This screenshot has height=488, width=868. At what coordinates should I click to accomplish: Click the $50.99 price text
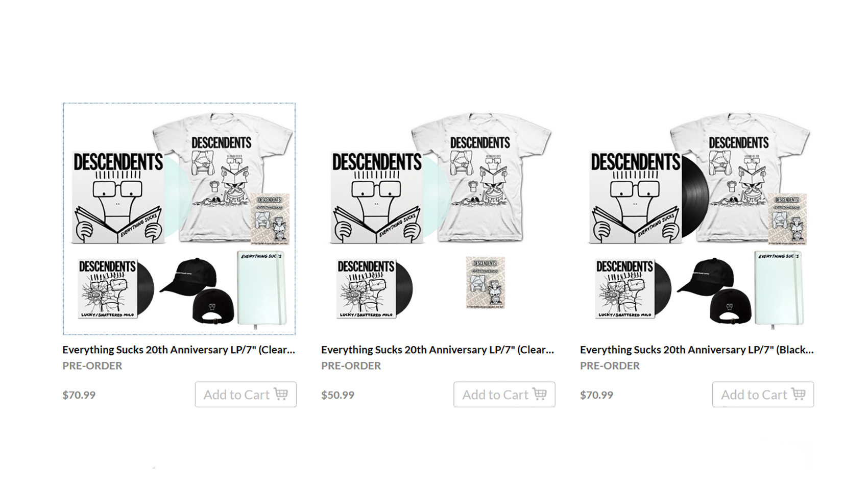[337, 395]
